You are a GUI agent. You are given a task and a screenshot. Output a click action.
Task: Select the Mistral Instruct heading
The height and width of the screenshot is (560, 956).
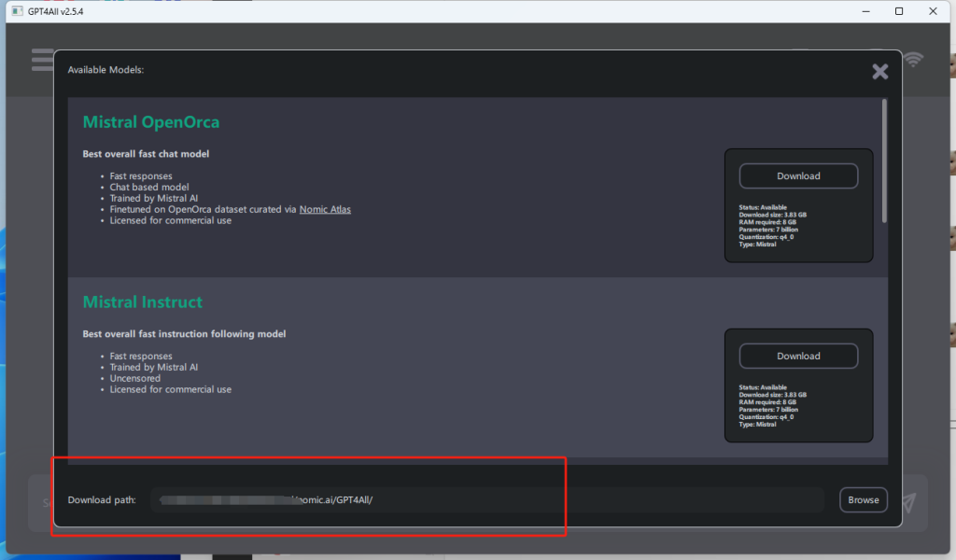coord(143,302)
